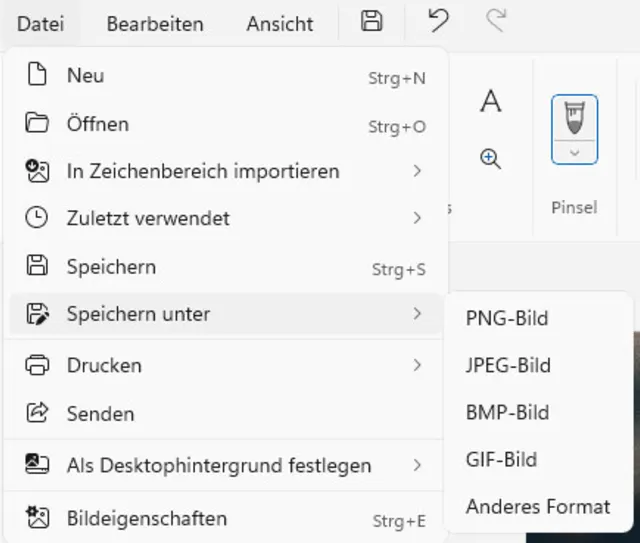The height and width of the screenshot is (543, 640).
Task: Click the redo arrow icon
Action: [495, 21]
